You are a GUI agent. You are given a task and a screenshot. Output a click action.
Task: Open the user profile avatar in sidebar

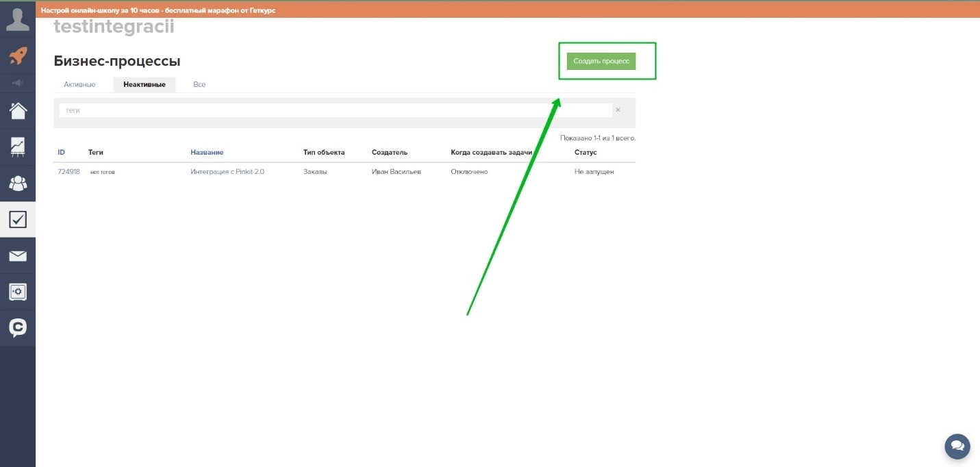(x=18, y=18)
